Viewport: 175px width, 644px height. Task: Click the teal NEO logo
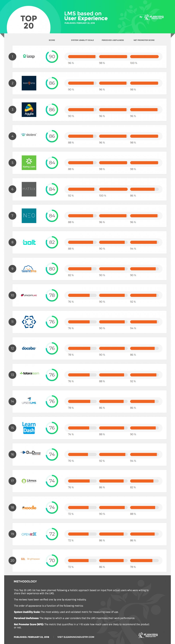[29, 216]
